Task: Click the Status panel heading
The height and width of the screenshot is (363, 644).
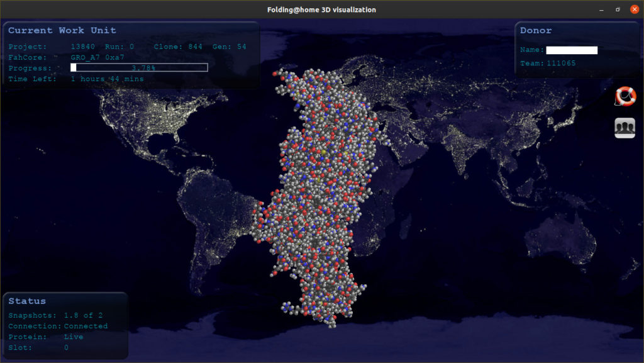Action: [27, 301]
